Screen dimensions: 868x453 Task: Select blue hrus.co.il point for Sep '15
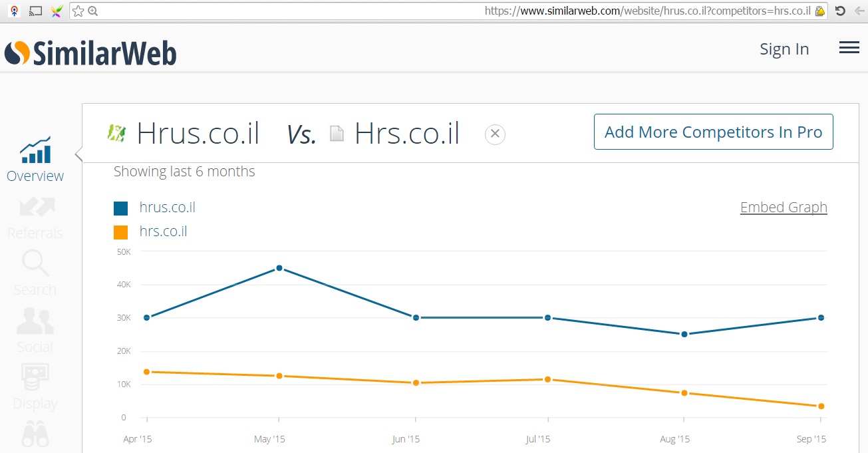[x=821, y=317]
